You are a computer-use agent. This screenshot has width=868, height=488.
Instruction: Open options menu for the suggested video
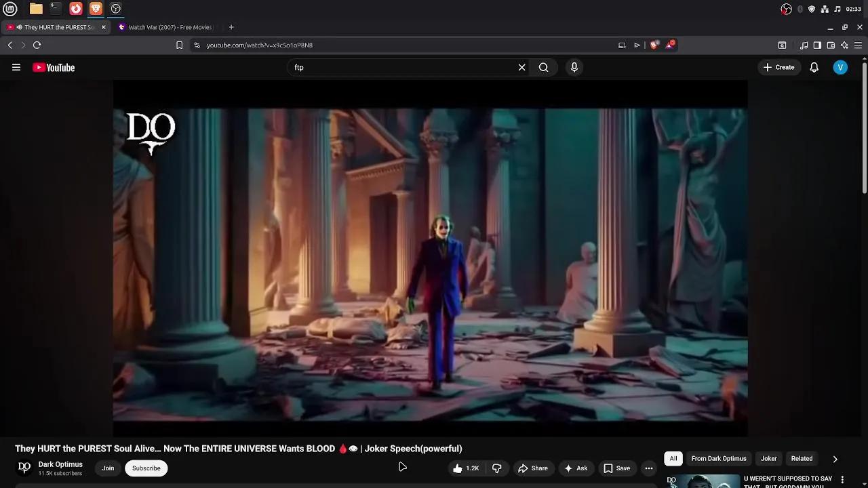click(842, 480)
